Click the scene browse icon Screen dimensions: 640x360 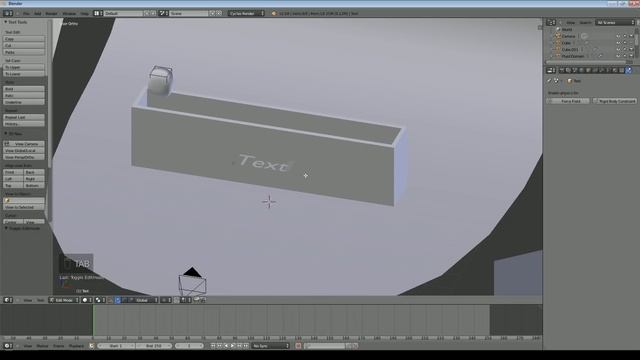point(163,13)
